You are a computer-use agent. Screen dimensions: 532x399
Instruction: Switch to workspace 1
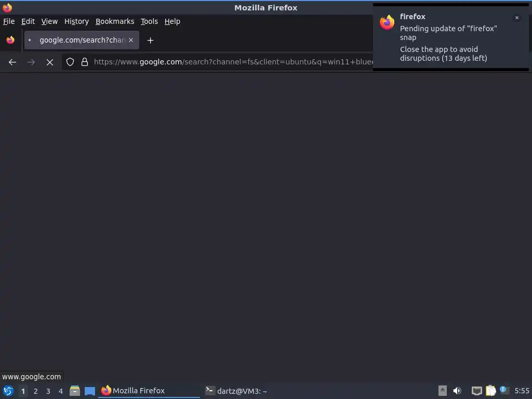23,391
